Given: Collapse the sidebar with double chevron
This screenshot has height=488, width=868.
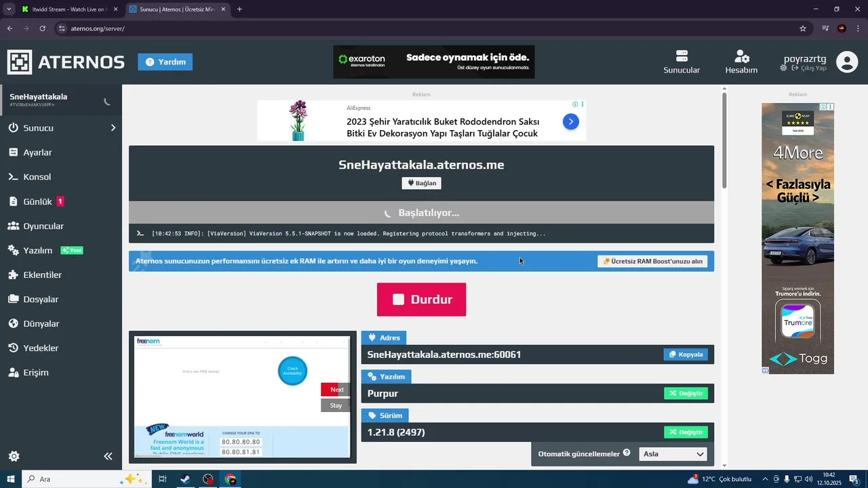Looking at the screenshot, I should [x=108, y=456].
